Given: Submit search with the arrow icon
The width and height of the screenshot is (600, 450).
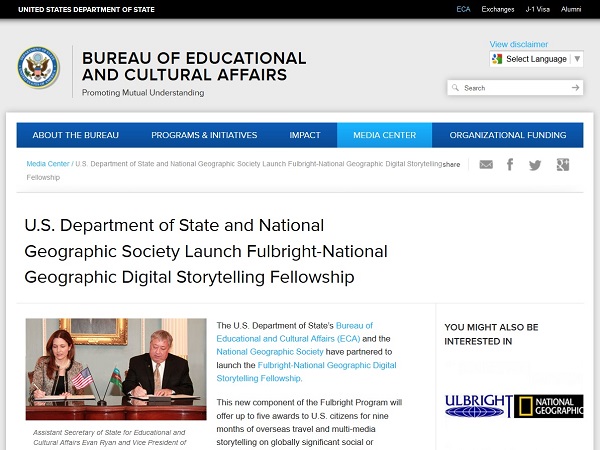Looking at the screenshot, I should [x=575, y=88].
